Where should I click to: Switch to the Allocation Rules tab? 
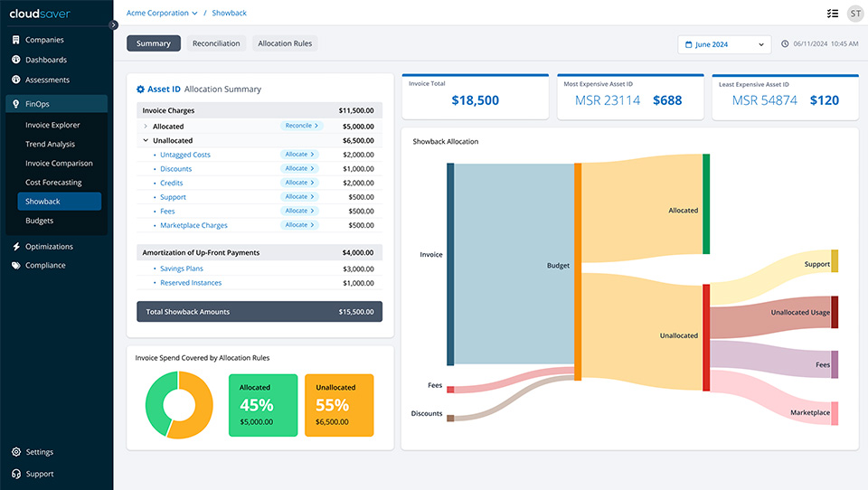point(285,43)
